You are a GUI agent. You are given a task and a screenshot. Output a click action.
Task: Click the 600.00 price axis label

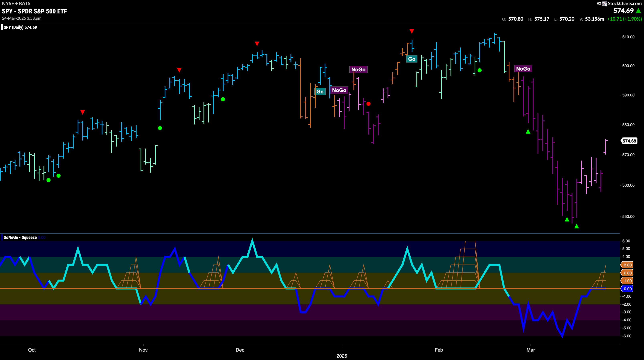[x=628, y=66]
